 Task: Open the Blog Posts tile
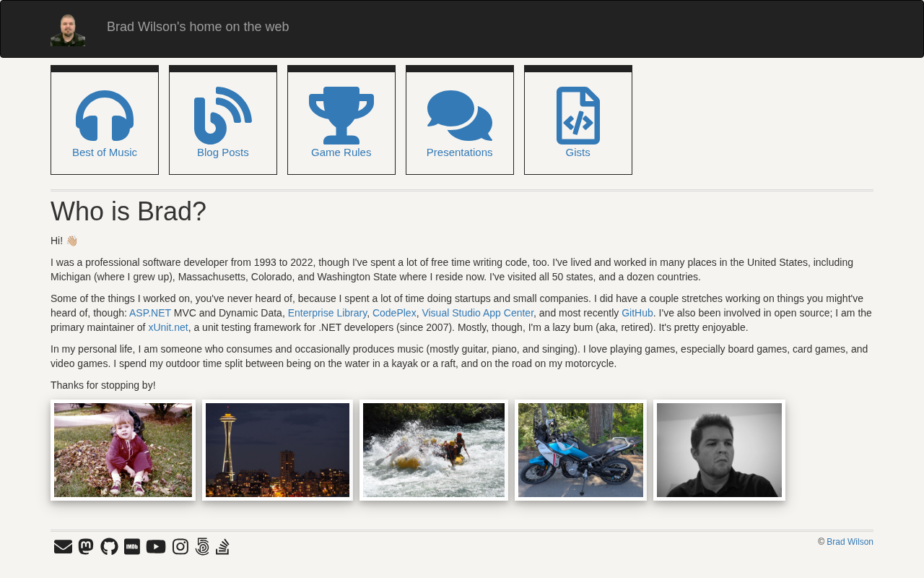223,120
